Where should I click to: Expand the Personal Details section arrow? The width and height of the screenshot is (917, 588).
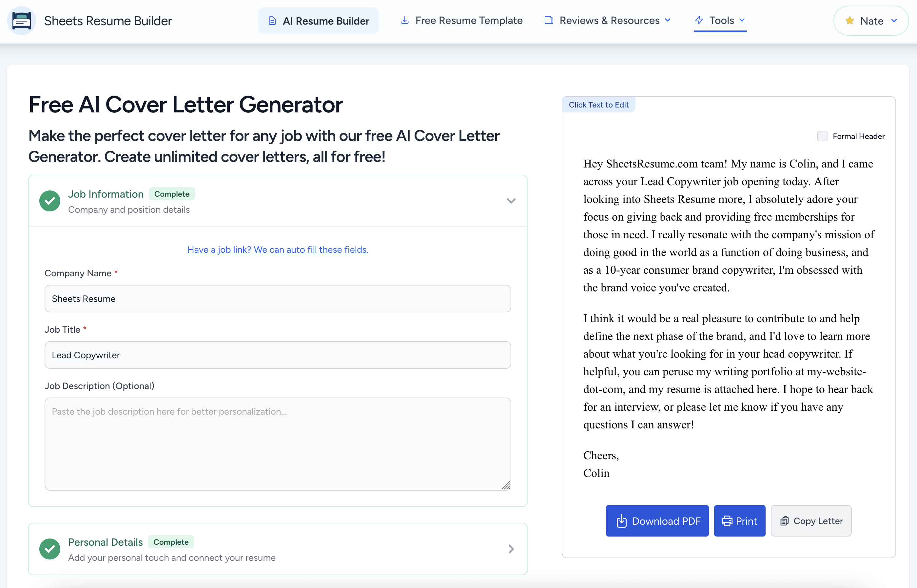(511, 549)
